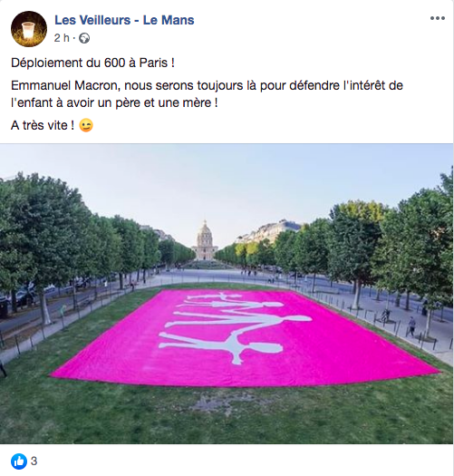Click the white family silhouette on banner
Screen dimensions: 454x476
point(236,328)
